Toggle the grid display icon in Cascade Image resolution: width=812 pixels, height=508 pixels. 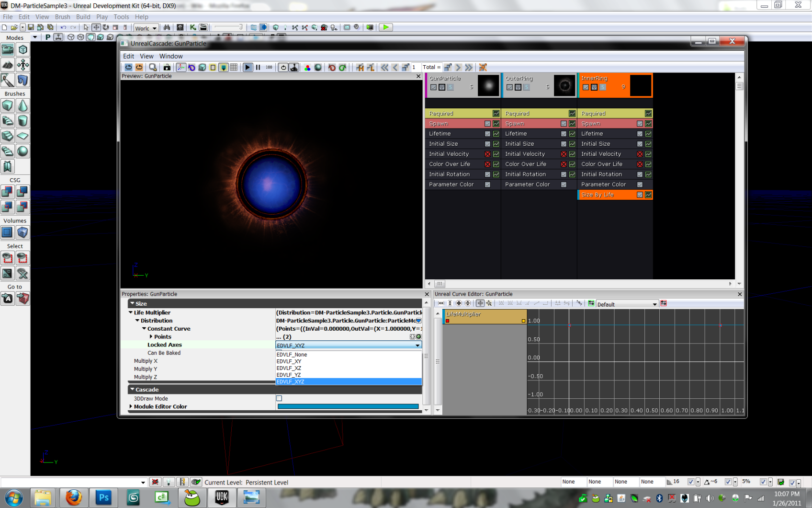234,68
